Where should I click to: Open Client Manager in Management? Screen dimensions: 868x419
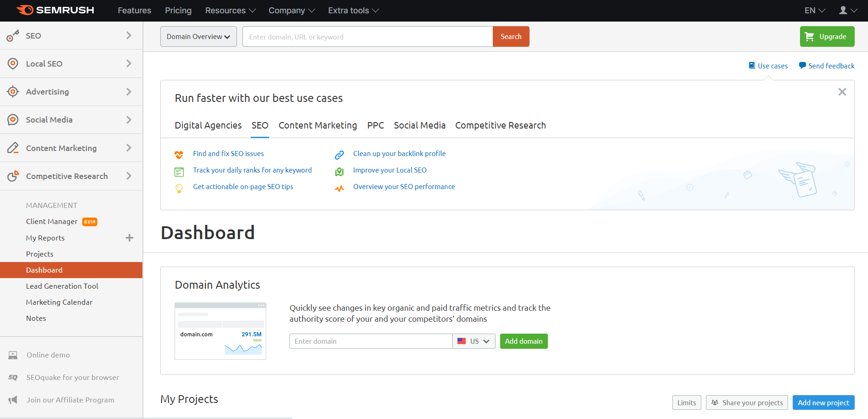(52, 221)
